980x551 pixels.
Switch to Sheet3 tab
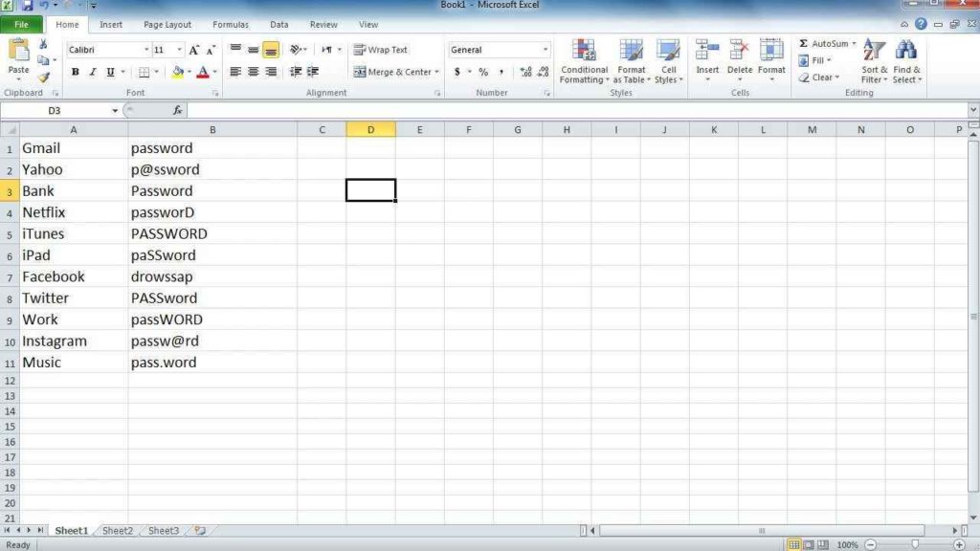(163, 530)
